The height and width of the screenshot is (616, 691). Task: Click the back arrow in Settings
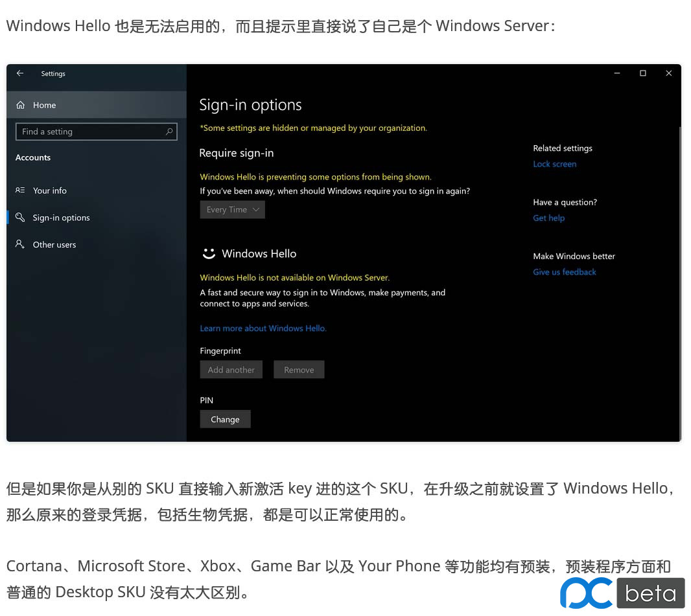[x=20, y=73]
